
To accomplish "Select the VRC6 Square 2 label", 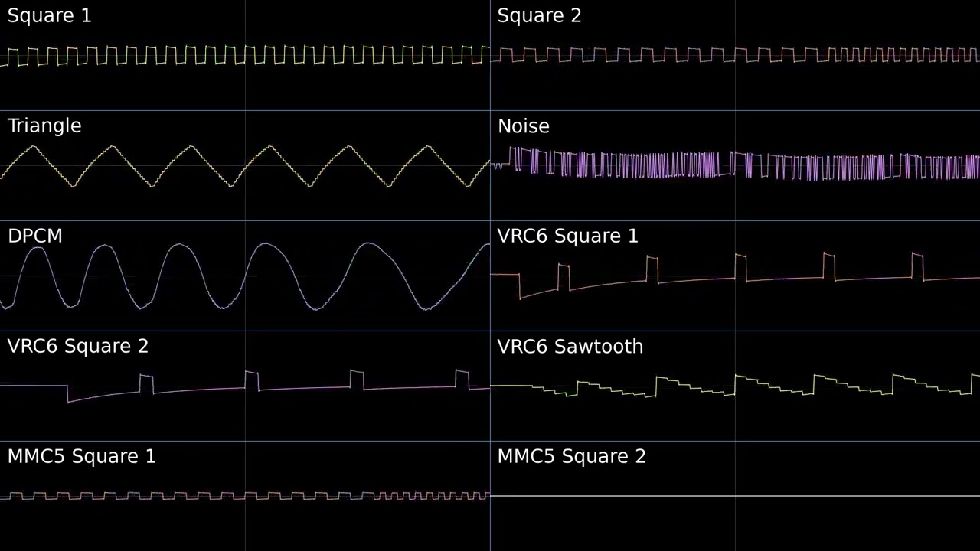I will pos(78,347).
